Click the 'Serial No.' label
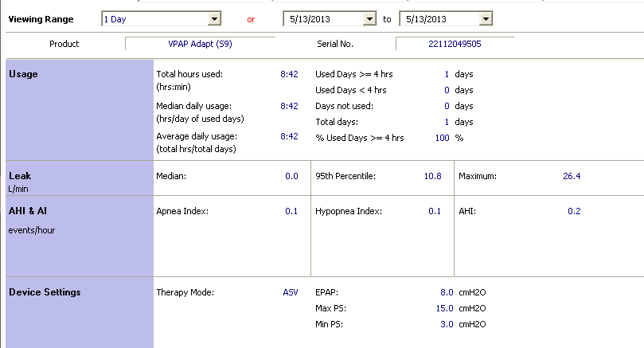644x348 pixels. coord(334,44)
